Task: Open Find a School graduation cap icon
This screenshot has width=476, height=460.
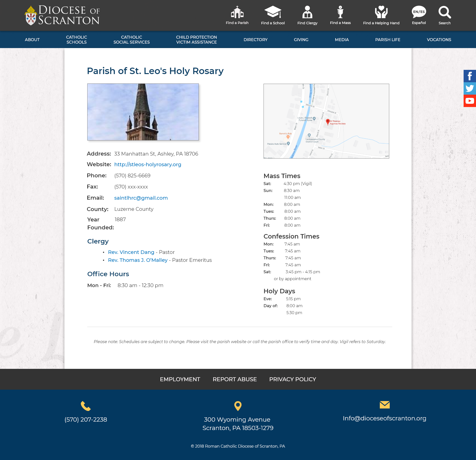Action: (x=273, y=12)
